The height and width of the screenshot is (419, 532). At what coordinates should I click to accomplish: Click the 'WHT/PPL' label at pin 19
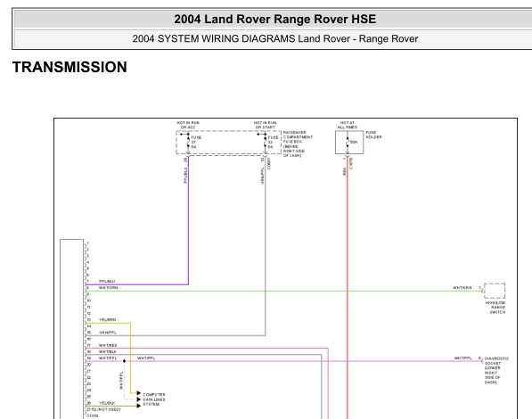pyautogui.click(x=108, y=358)
